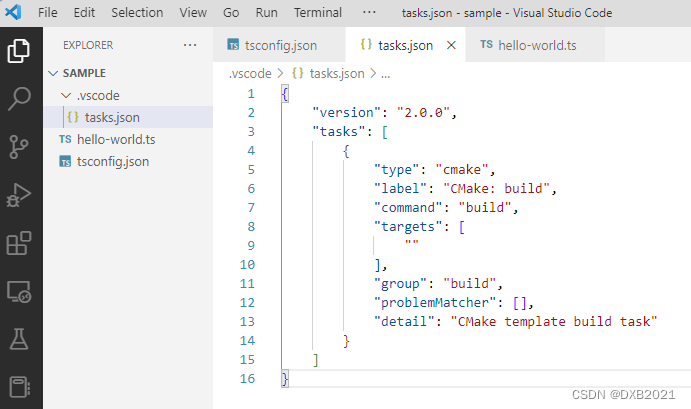
Task: Click the "tasks" key on line 3
Action: click(x=339, y=132)
